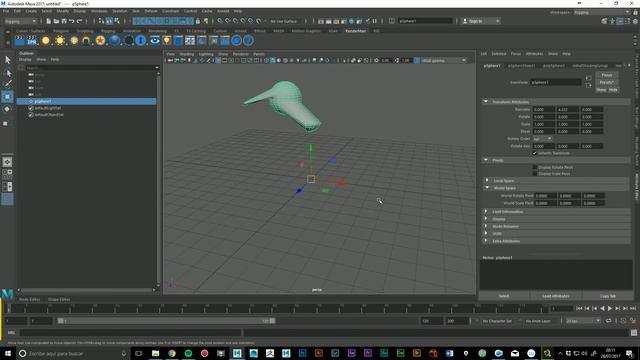This screenshot has width=640, height=360.
Task: Open the Rotate Order dropdown
Action: tap(542, 139)
